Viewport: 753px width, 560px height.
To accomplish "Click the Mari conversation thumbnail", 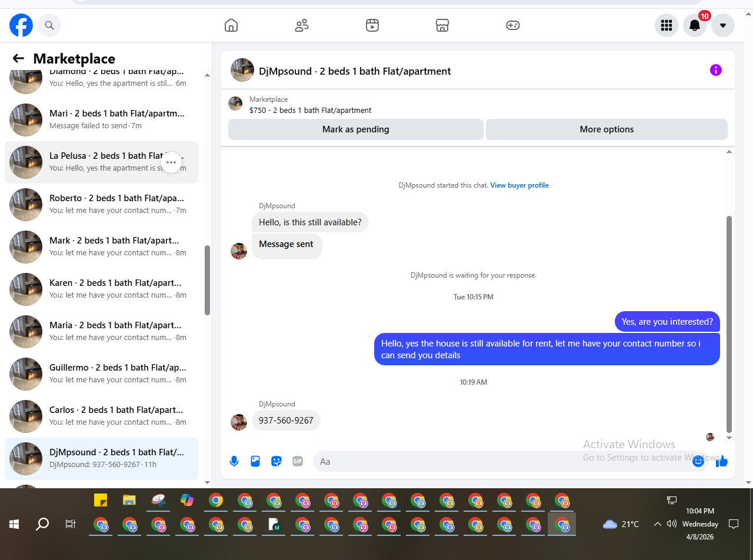I will tap(26, 120).
